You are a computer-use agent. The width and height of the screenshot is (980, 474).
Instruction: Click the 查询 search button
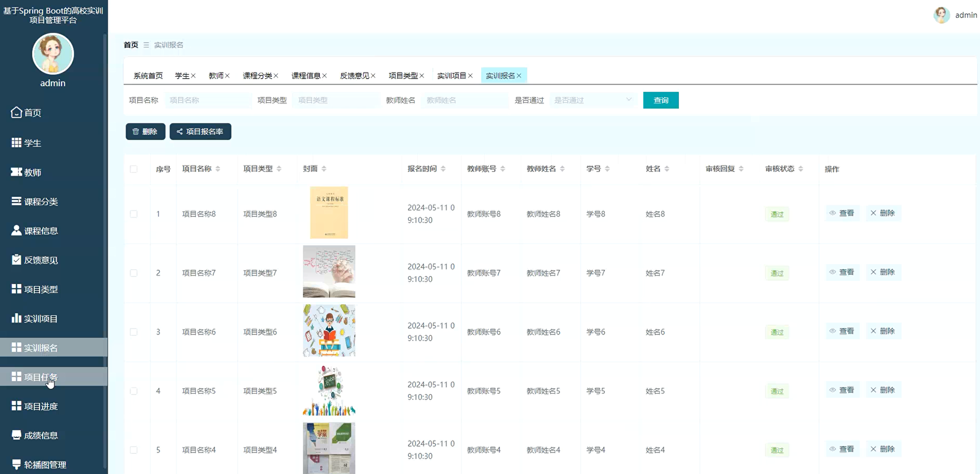tap(661, 100)
